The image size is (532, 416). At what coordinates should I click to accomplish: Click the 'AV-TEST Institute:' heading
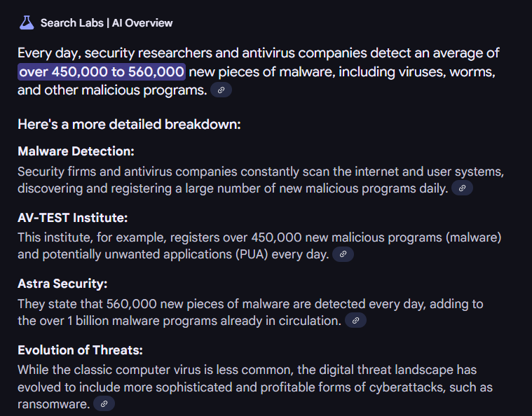[x=73, y=218]
